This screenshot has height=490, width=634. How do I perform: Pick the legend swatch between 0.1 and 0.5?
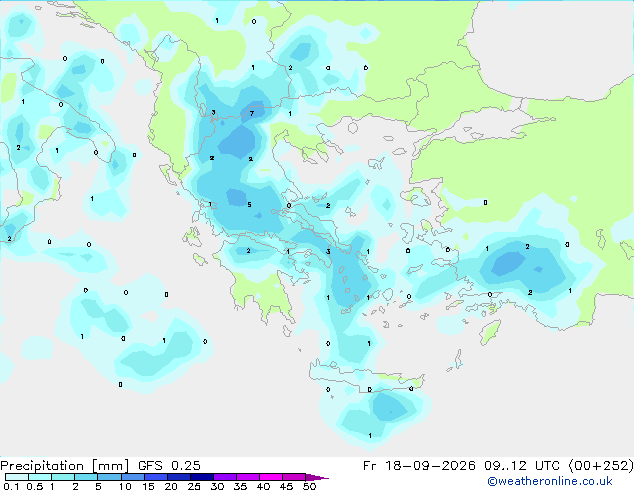point(17,477)
